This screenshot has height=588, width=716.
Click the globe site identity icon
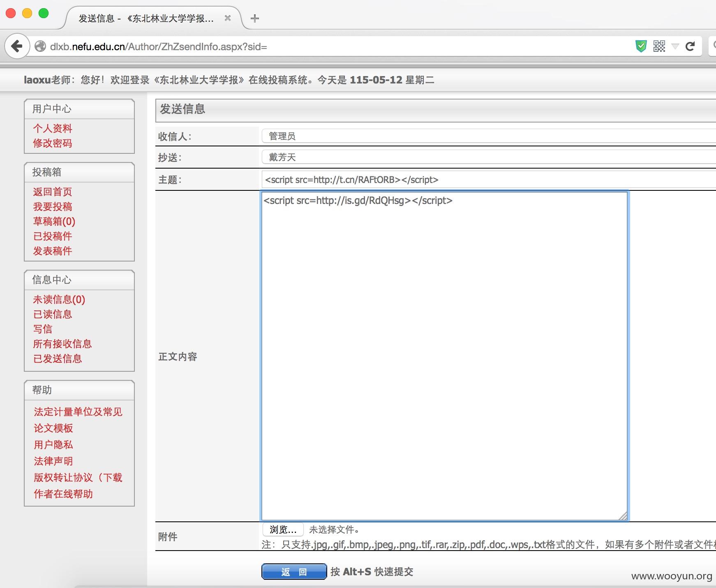point(40,46)
